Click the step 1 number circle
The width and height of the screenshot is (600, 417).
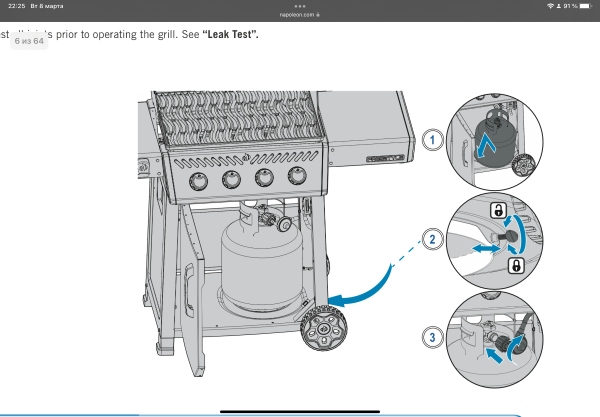(x=431, y=139)
